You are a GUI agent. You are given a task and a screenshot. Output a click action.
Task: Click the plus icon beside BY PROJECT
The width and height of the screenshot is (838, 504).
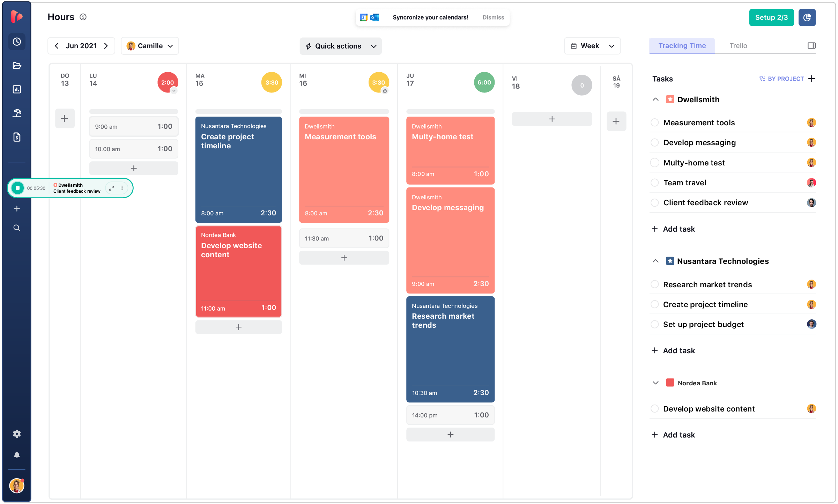pyautogui.click(x=812, y=79)
